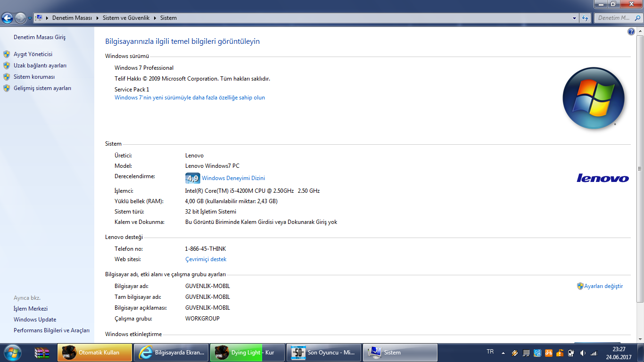Select the Sistem taskbar button

point(400,353)
